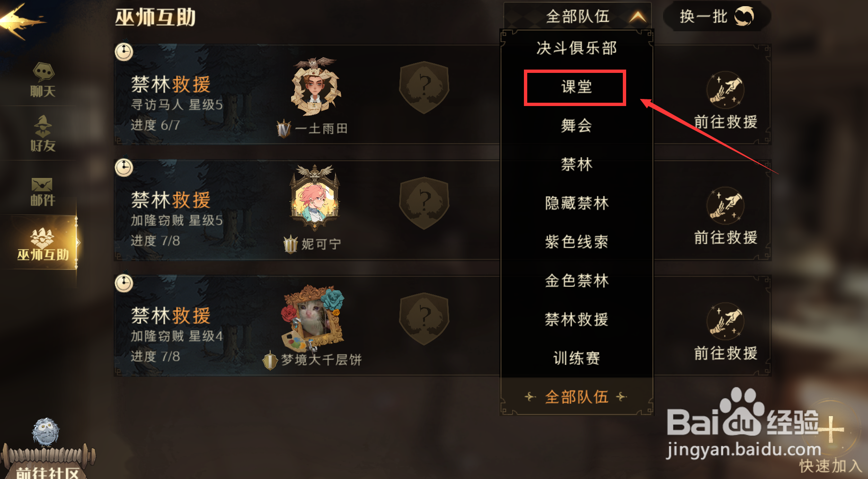Open the 邮件 mail envelope icon

(42, 185)
